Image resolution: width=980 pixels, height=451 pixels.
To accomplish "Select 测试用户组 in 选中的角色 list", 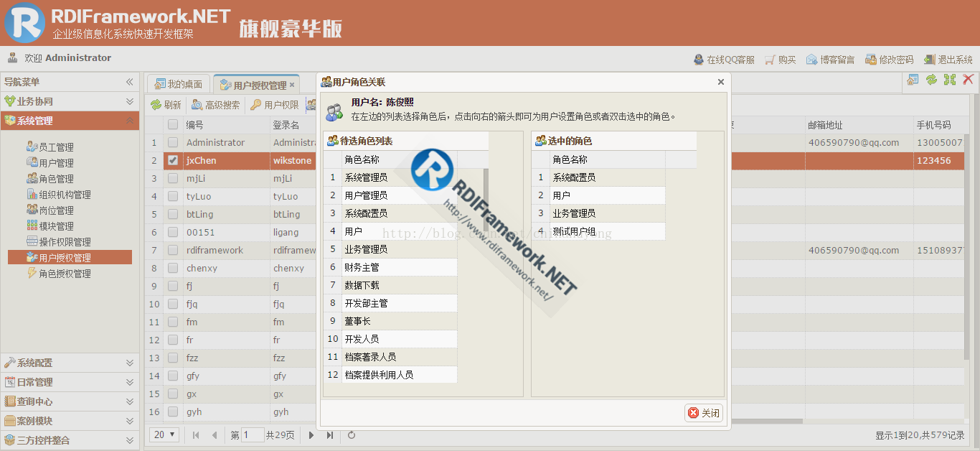I will pyautogui.click(x=598, y=231).
